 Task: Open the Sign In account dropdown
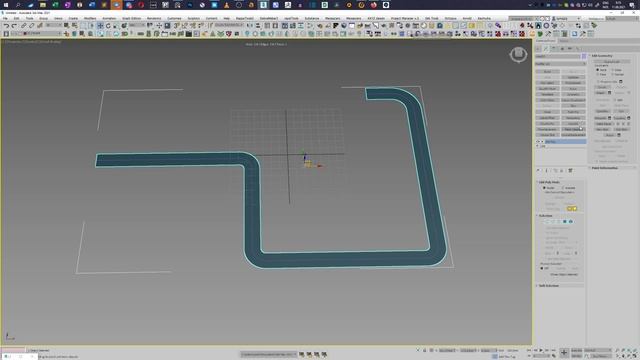click(x=566, y=19)
